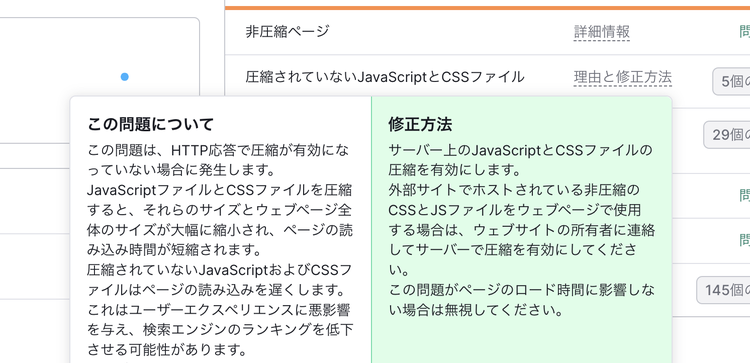
Task: Click 理由と修正方法 link for uncompressed JavaScript row
Action: (x=623, y=77)
